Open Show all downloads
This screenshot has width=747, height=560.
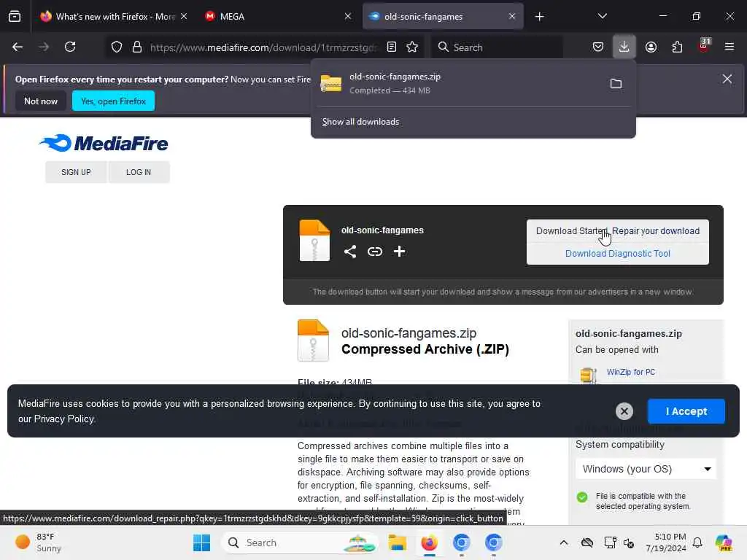[360, 122]
